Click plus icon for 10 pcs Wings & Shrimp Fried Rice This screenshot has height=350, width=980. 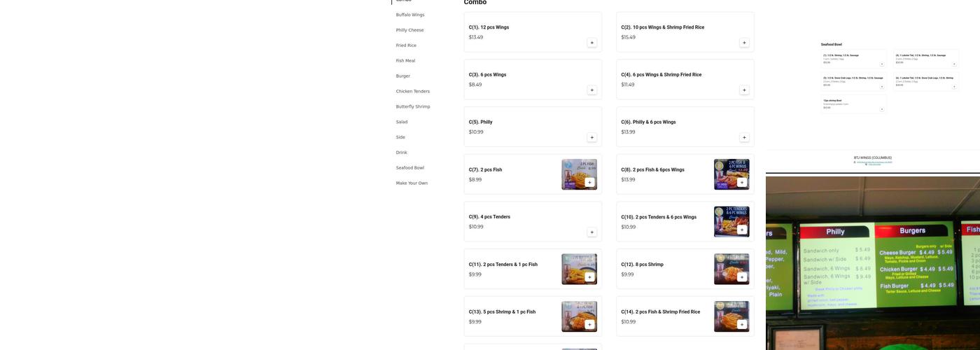point(744,43)
